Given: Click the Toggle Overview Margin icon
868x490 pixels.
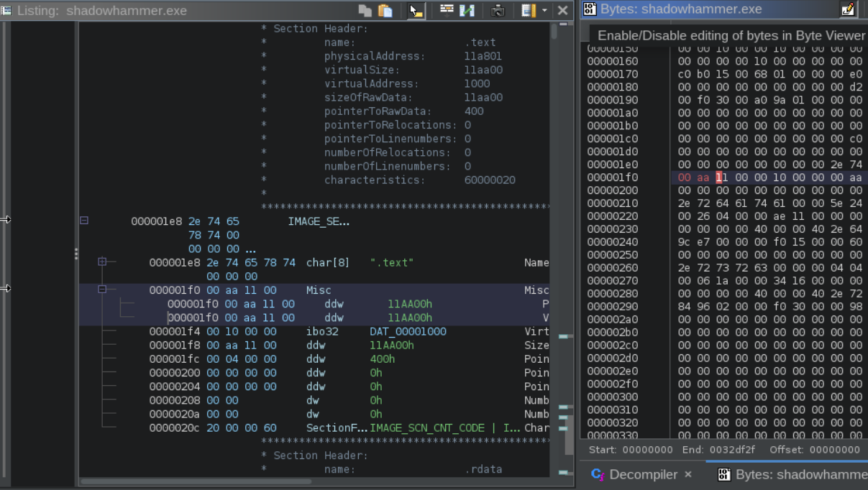Looking at the screenshot, I should [x=529, y=11].
